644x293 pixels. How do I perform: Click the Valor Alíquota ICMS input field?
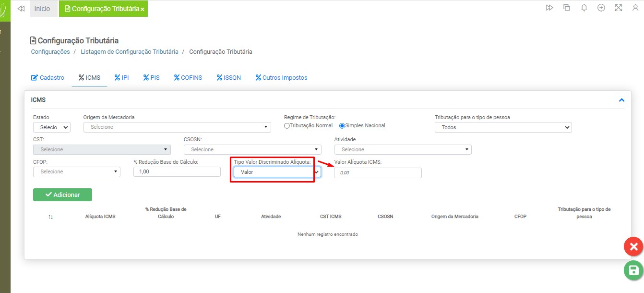378,173
